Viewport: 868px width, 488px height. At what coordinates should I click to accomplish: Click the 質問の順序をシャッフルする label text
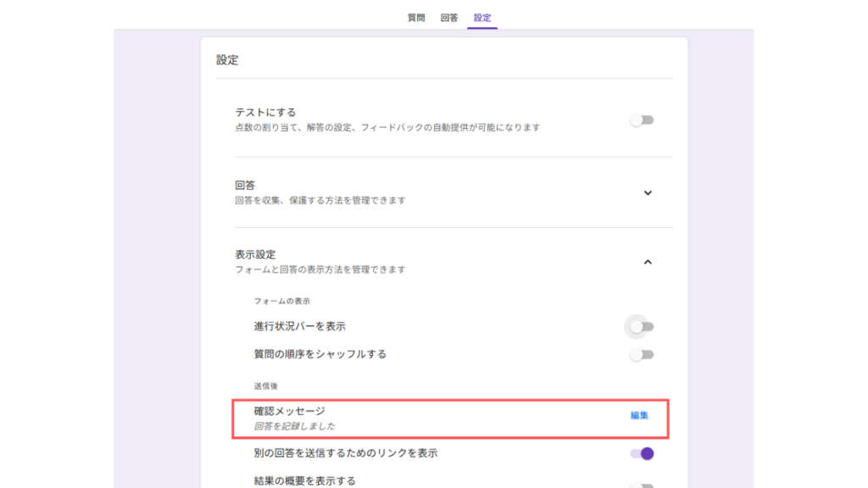click(320, 354)
